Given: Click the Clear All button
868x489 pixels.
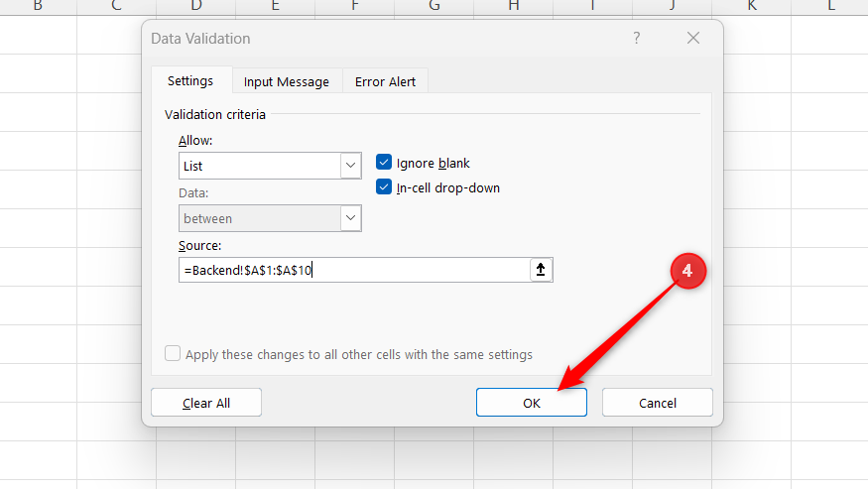Looking at the screenshot, I should coord(206,403).
